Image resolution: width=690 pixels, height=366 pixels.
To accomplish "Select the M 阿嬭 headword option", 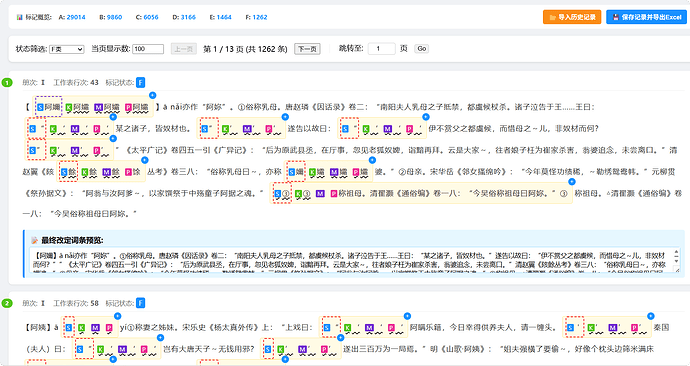I will 107,107.
